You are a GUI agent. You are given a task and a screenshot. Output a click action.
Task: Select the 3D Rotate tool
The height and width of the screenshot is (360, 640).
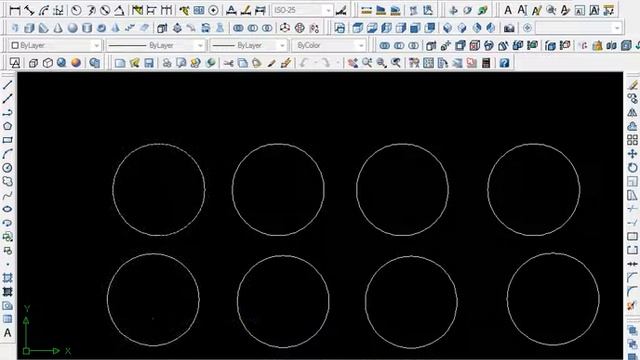(x=300, y=28)
